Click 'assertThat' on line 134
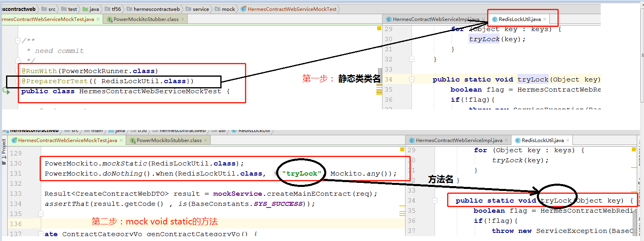Image resolution: width=644 pixels, height=241 pixels. (x=67, y=204)
